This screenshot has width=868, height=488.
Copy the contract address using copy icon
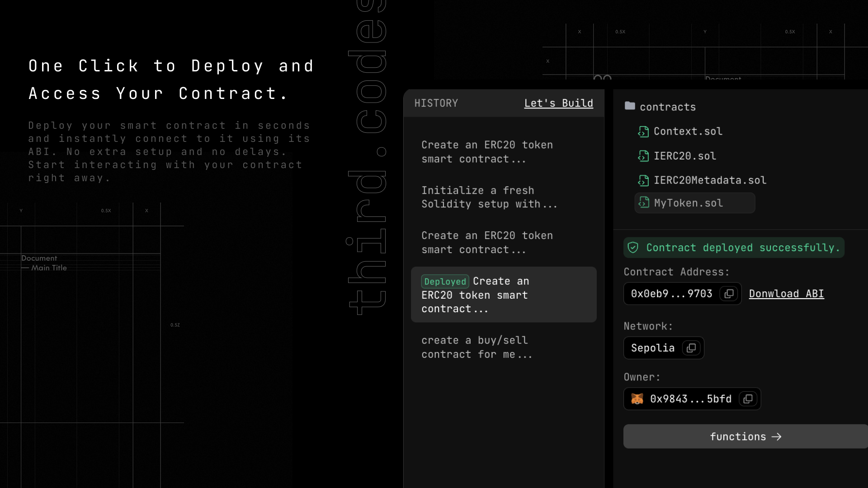(729, 293)
